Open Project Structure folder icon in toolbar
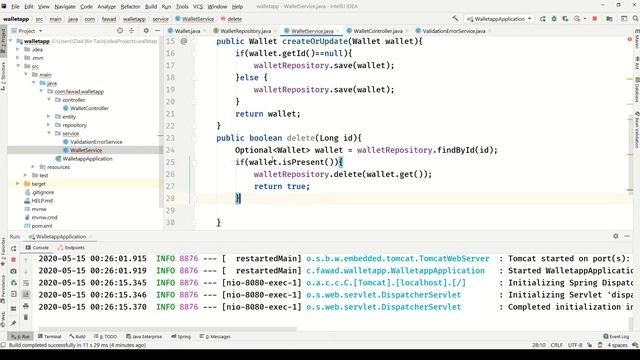This screenshot has width=640, height=360. tap(609, 19)
